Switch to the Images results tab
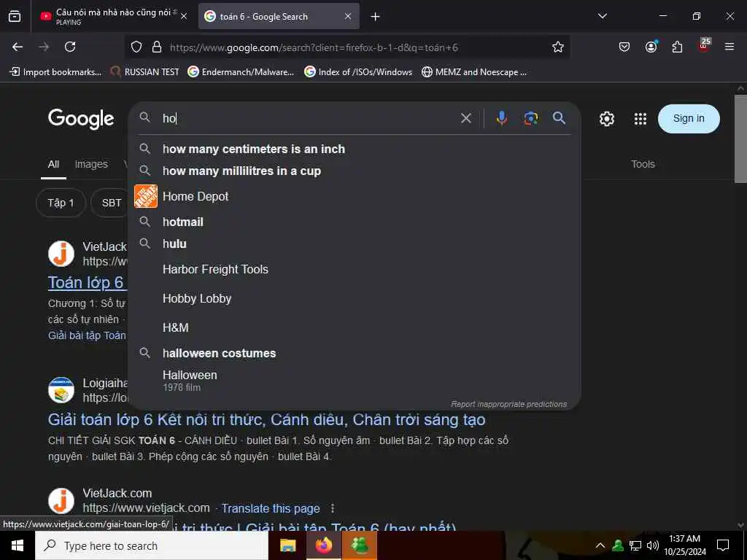This screenshot has width=747, height=560. 91,164
